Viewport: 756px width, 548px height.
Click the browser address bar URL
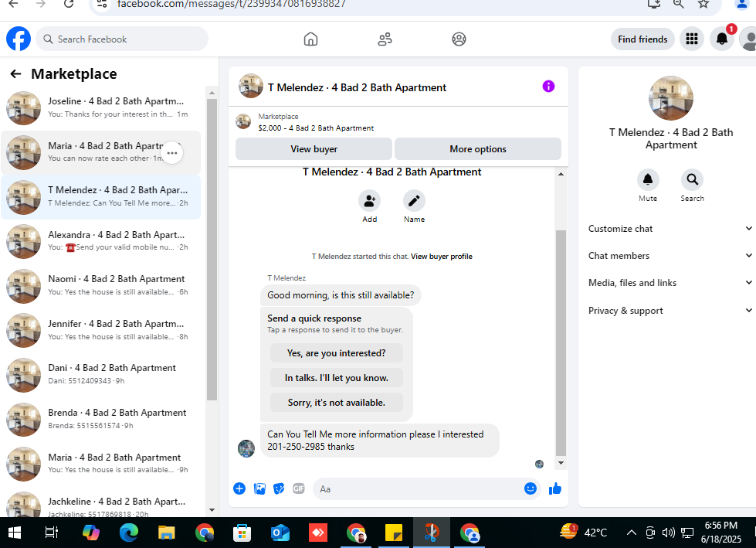click(x=232, y=5)
